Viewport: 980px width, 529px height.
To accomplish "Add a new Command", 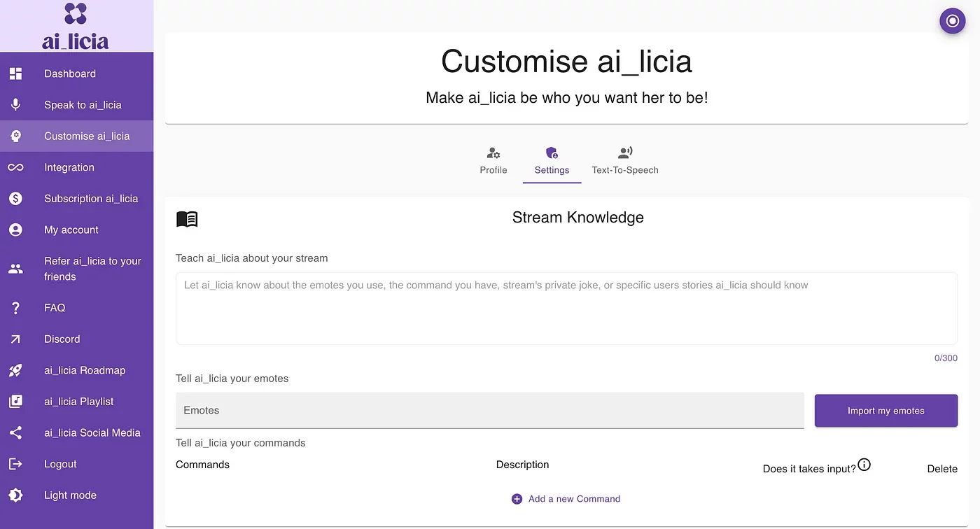I will [x=566, y=499].
